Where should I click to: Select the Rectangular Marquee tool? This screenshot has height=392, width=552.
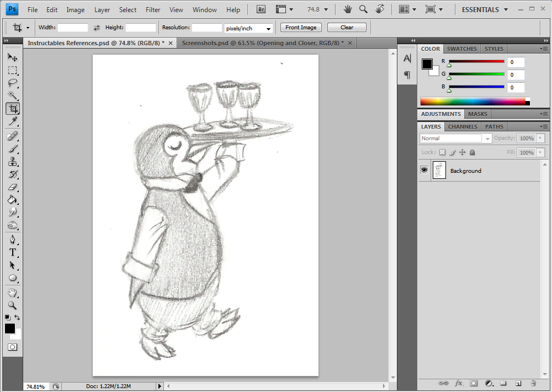[x=13, y=70]
